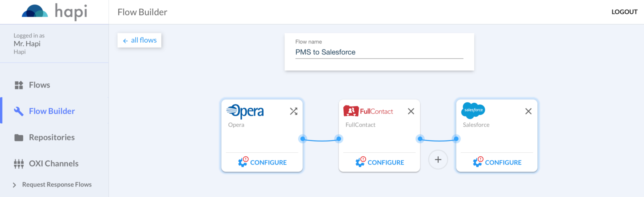
Task: Click the Repositories folder icon
Action: (19, 137)
